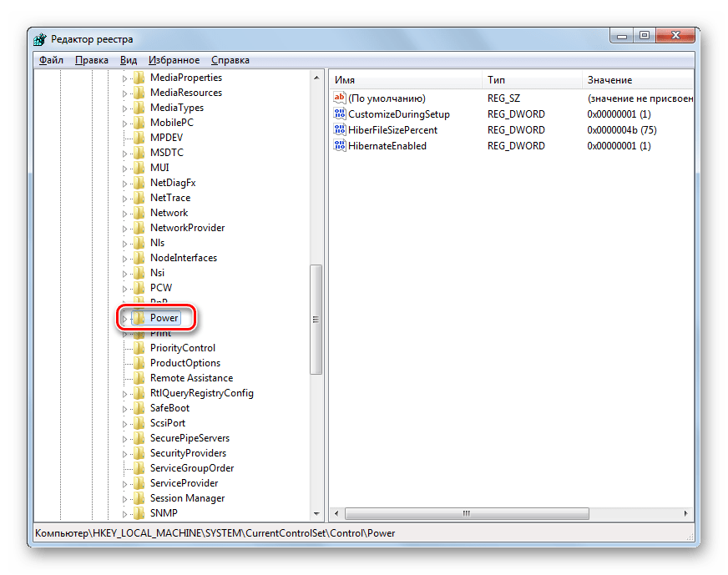Expand the Power key
The image size is (728, 575).
(x=124, y=319)
